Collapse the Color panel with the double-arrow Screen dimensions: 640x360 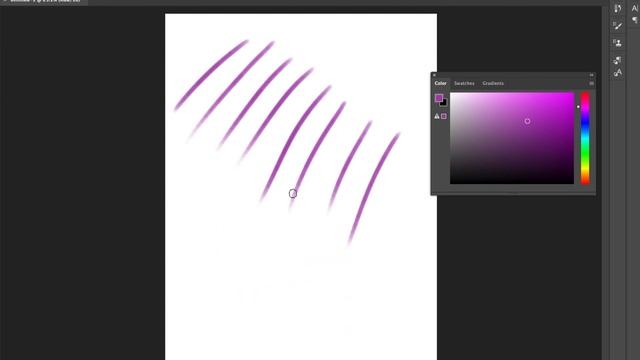[x=591, y=75]
